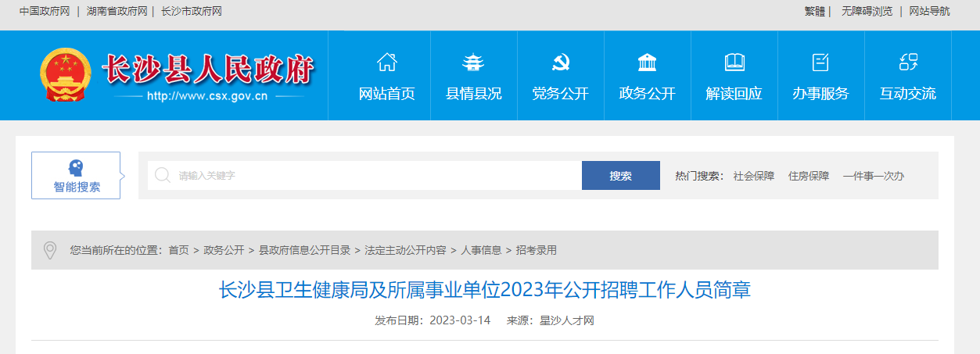
Task: Open the 中国政府网 link
Action: click(x=45, y=11)
